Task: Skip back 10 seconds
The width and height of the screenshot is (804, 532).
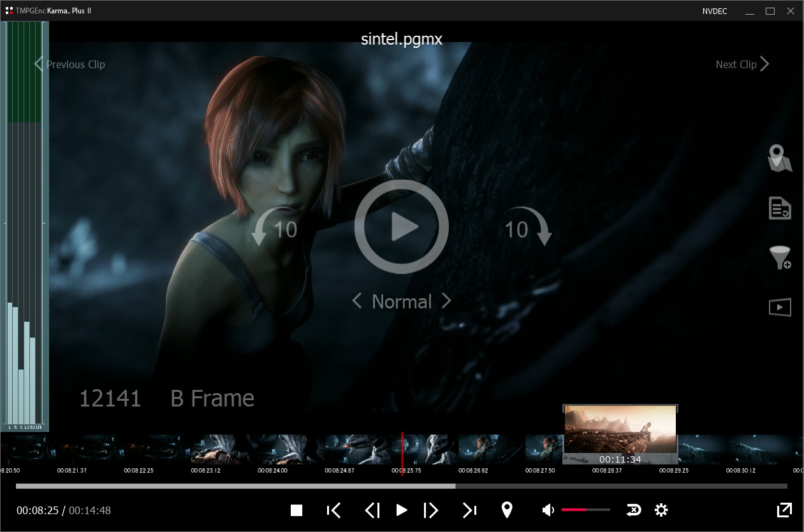Action: pyautogui.click(x=275, y=227)
